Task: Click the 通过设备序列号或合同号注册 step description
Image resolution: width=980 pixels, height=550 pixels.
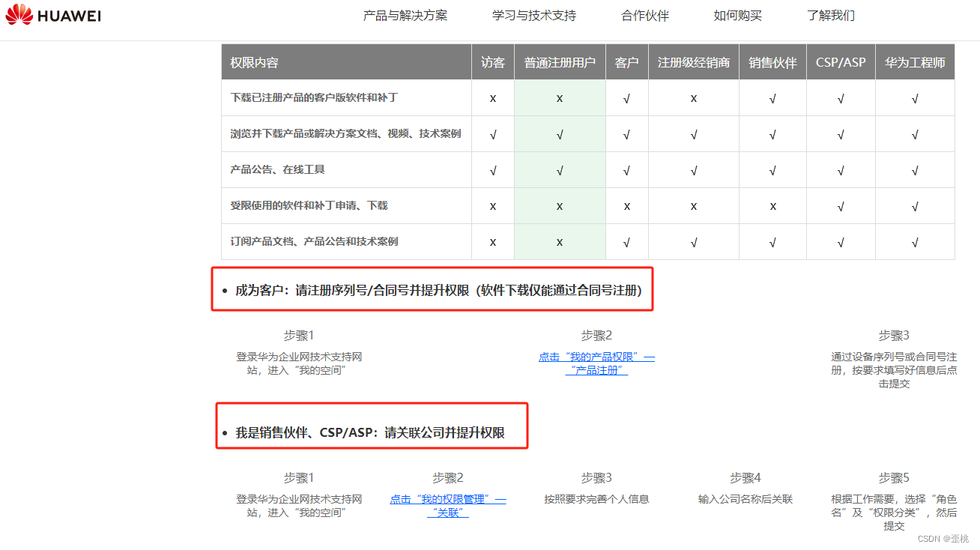Action: [894, 370]
